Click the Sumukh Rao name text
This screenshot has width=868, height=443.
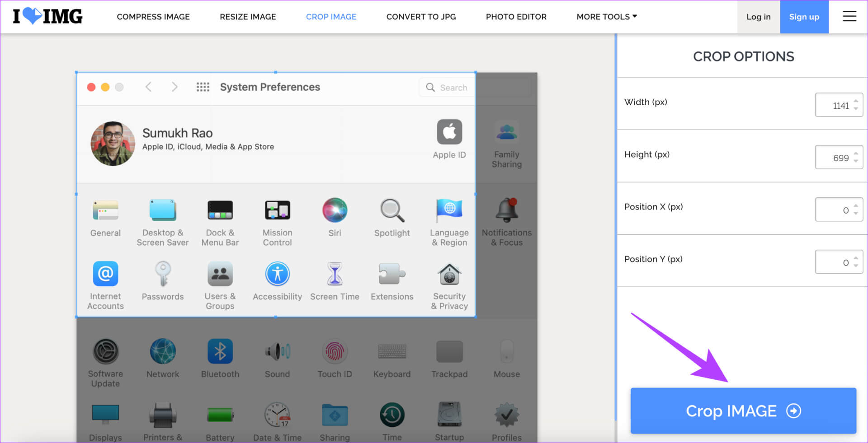pos(177,133)
